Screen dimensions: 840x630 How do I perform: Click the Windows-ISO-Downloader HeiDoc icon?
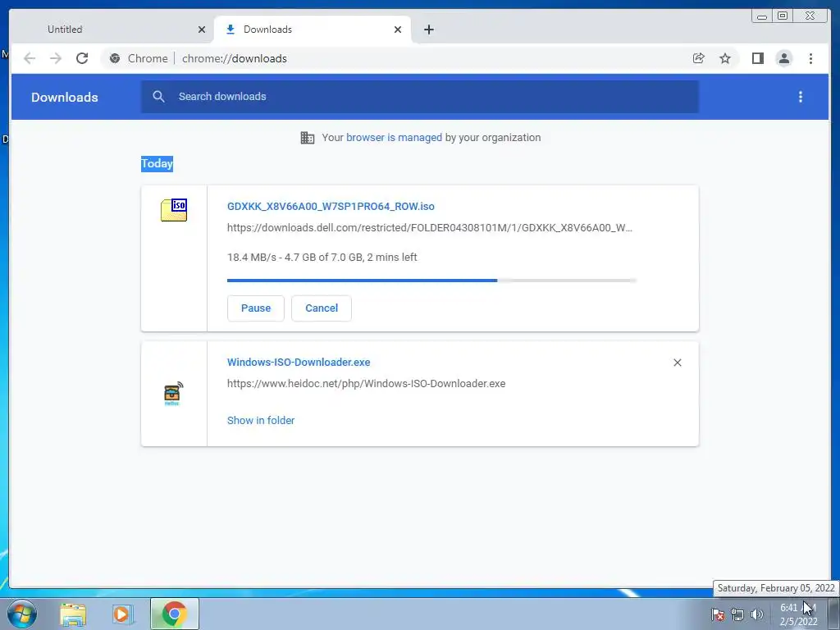(x=173, y=394)
